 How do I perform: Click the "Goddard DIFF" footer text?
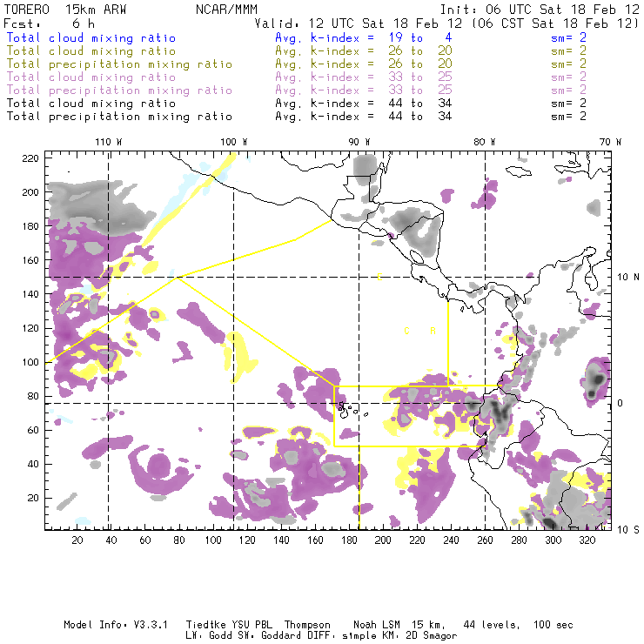[x=295, y=636]
